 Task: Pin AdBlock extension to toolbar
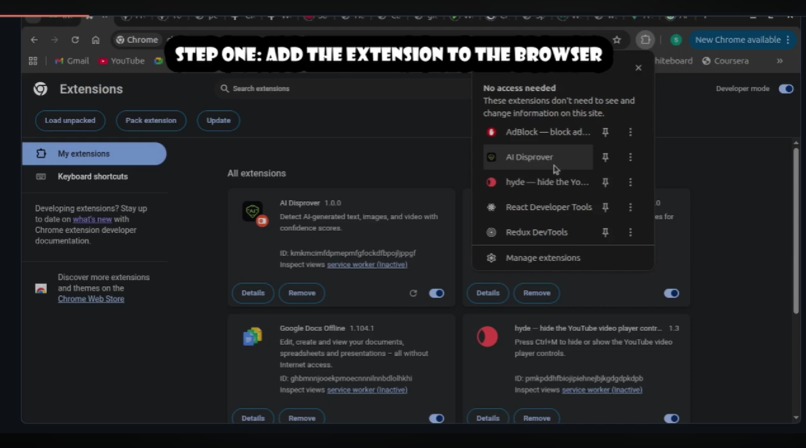tap(606, 132)
